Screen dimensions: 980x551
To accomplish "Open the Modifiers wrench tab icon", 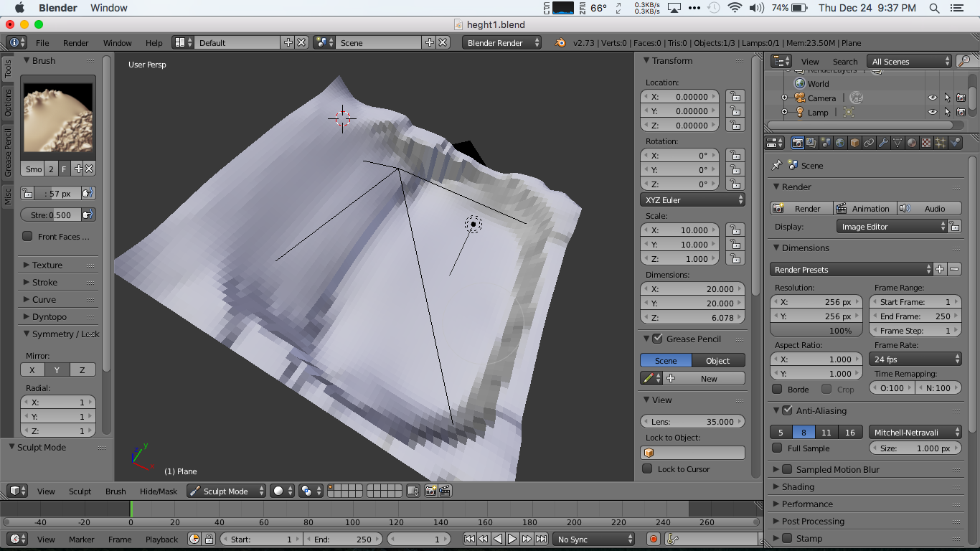I will 883,143.
